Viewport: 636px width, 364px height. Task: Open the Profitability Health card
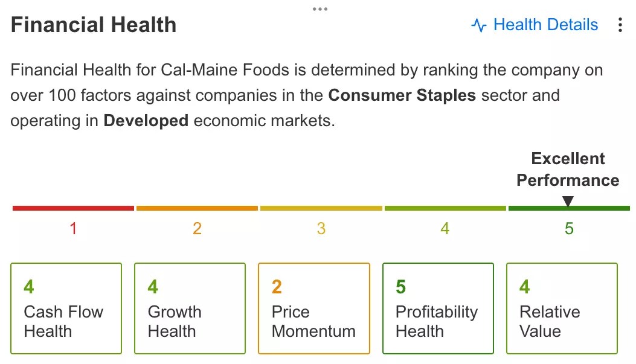[438, 308]
